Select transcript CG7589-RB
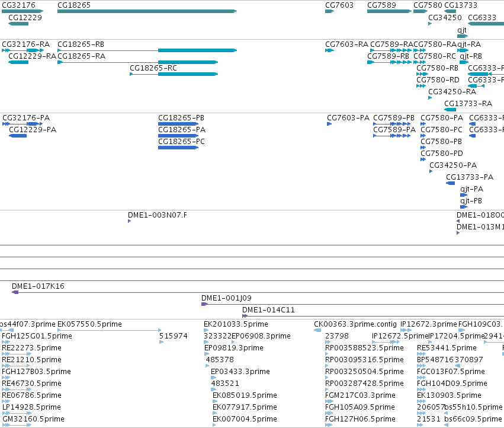This screenshot has height=428, width=504. click(389, 62)
